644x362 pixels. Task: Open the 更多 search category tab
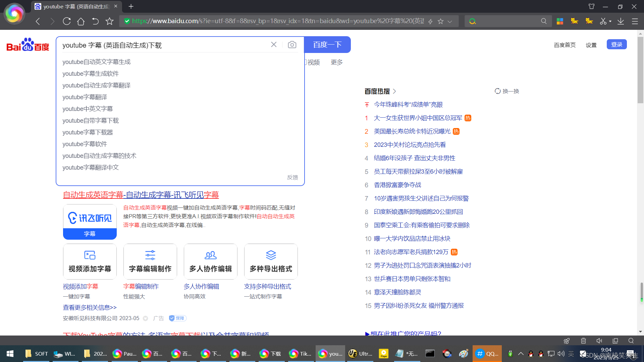point(336,62)
